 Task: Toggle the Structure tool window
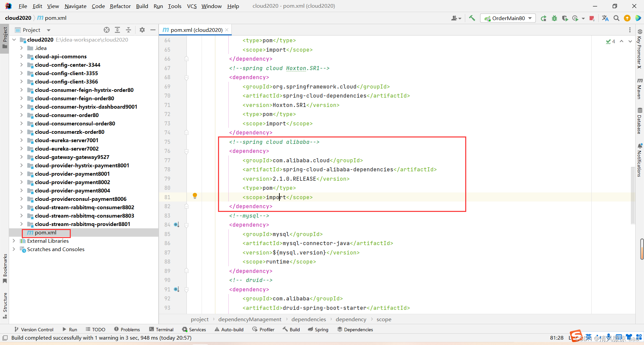tap(5, 305)
